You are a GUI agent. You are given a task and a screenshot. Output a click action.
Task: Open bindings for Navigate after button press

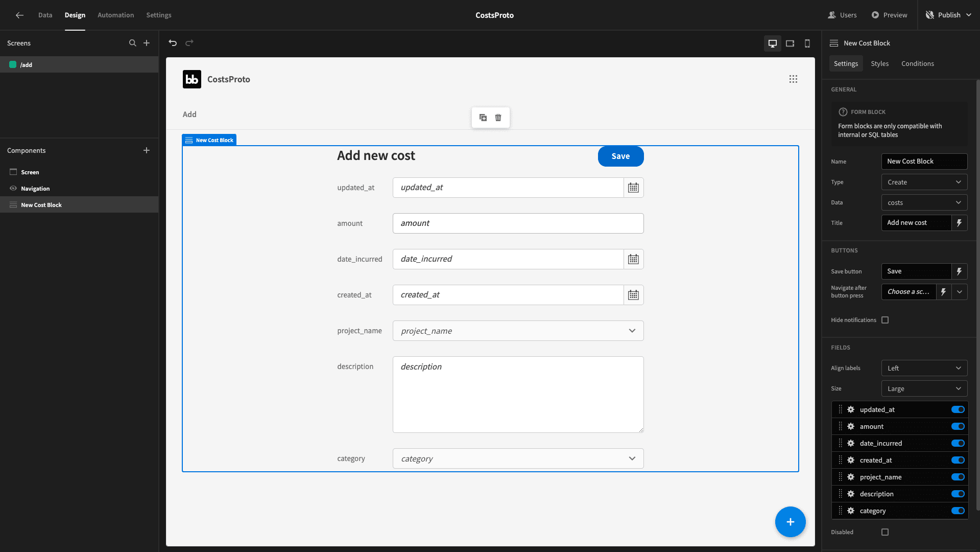point(944,292)
